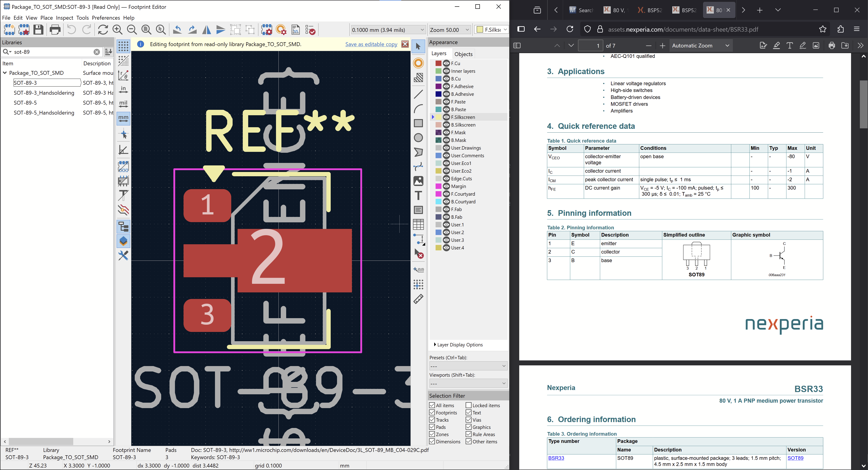The height and width of the screenshot is (470, 868).
Task: Switch units to inches
Action: click(123, 90)
